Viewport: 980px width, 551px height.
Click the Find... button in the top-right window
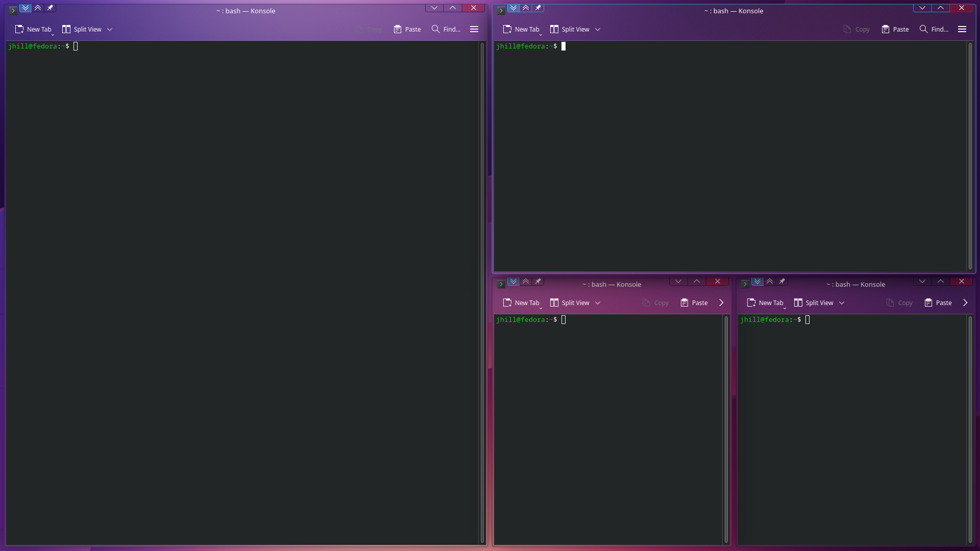pyautogui.click(x=934, y=29)
